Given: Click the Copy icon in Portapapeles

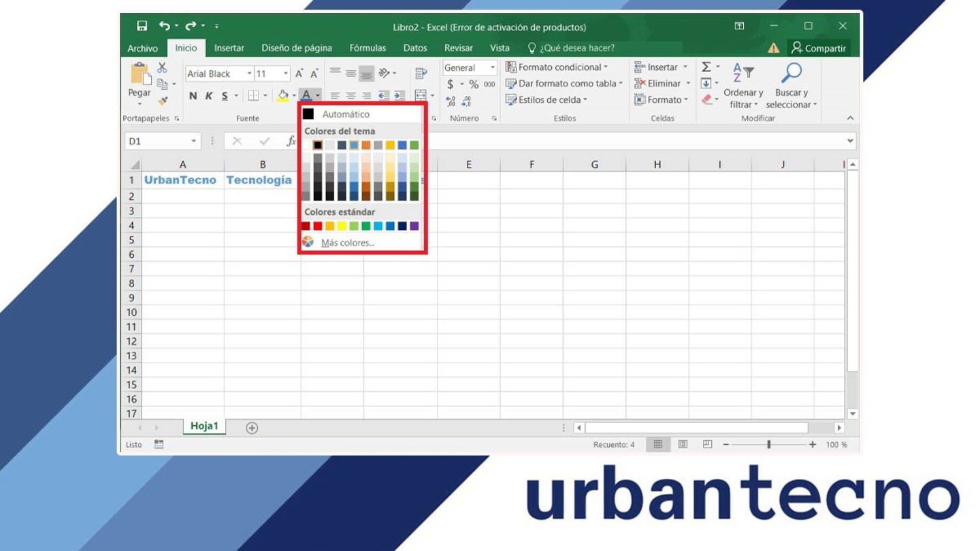Looking at the screenshot, I should click(x=162, y=84).
